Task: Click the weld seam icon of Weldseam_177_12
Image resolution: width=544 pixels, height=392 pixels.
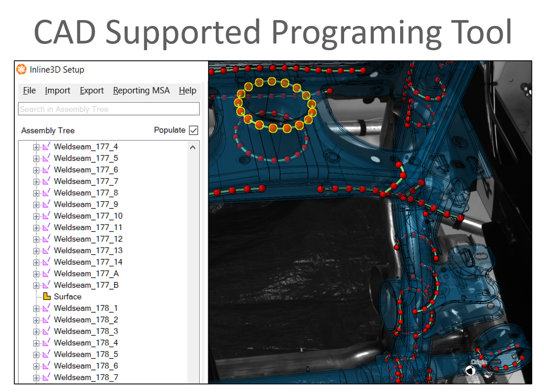Action: (x=46, y=238)
